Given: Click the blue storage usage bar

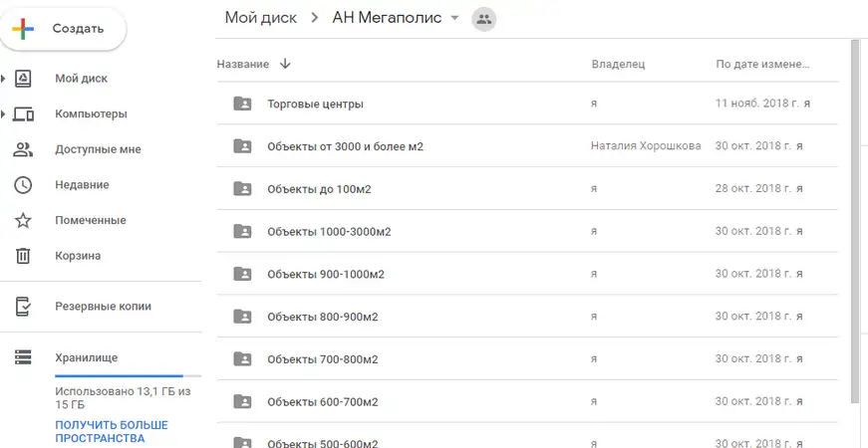Looking at the screenshot, I should (x=119, y=376).
